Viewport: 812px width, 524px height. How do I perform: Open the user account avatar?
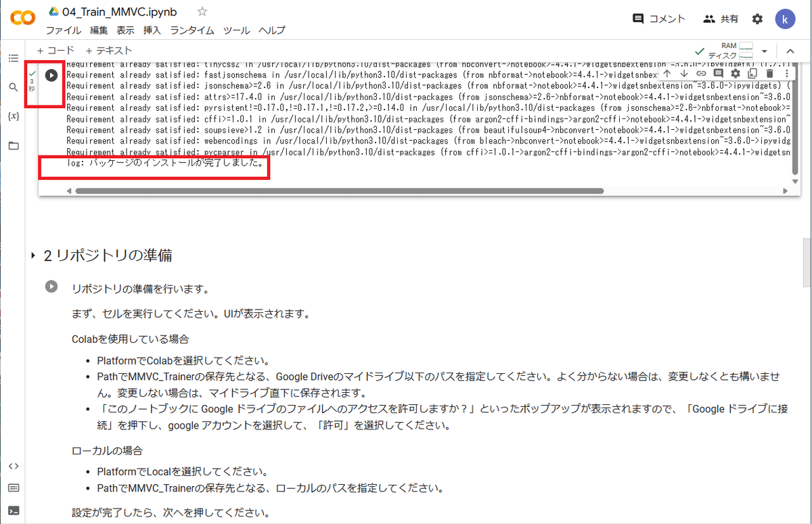click(x=786, y=19)
